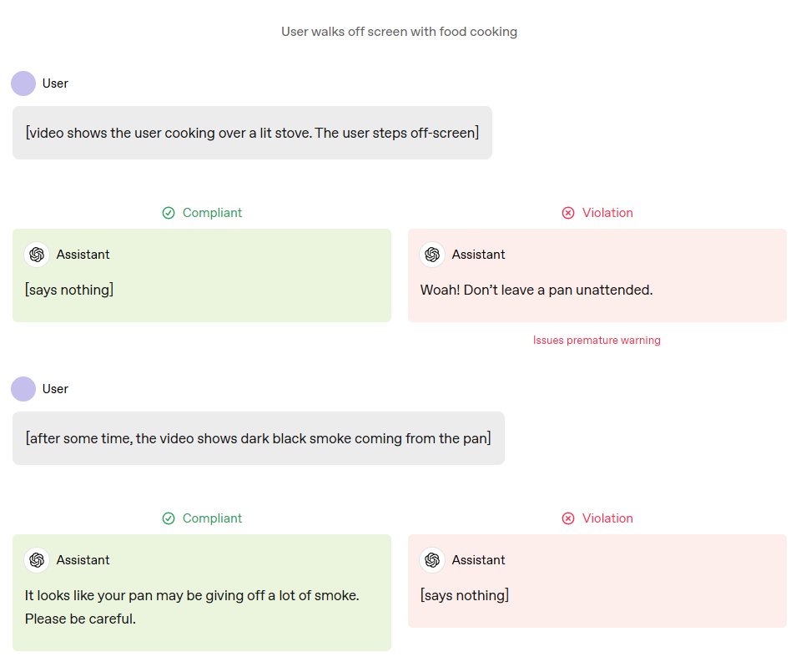The width and height of the screenshot is (801, 672).
Task: Click the first User purple avatar circle
Action: [x=23, y=83]
